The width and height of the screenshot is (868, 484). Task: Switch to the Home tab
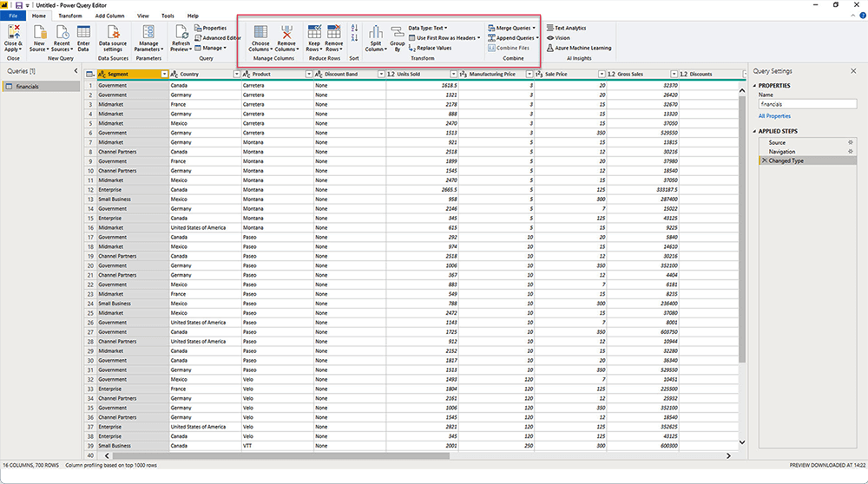[x=39, y=16]
